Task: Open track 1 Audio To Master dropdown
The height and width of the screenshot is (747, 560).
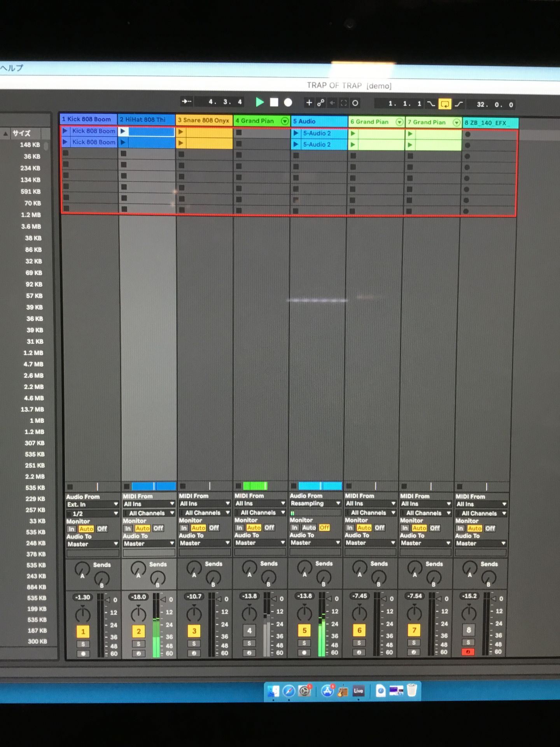Action: click(x=93, y=544)
